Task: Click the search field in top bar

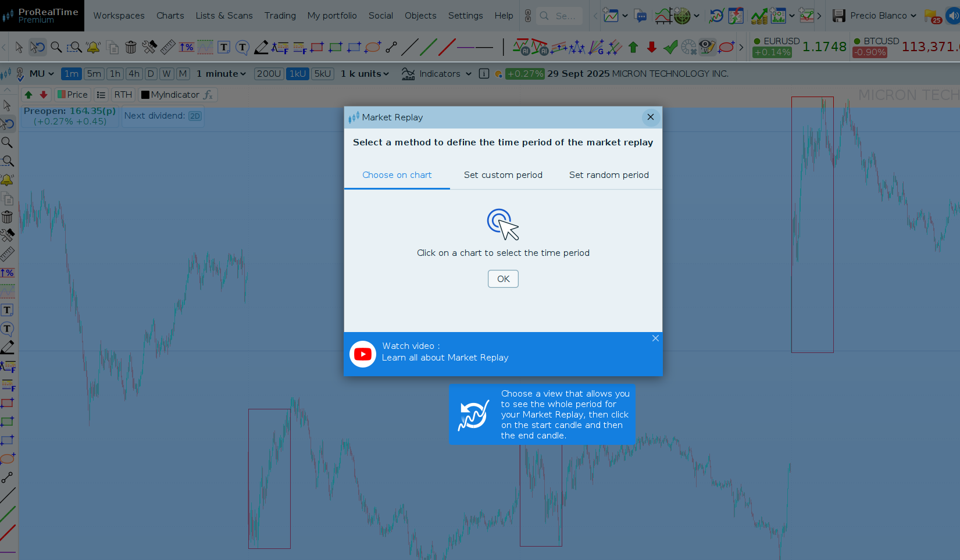Action: pyautogui.click(x=560, y=16)
